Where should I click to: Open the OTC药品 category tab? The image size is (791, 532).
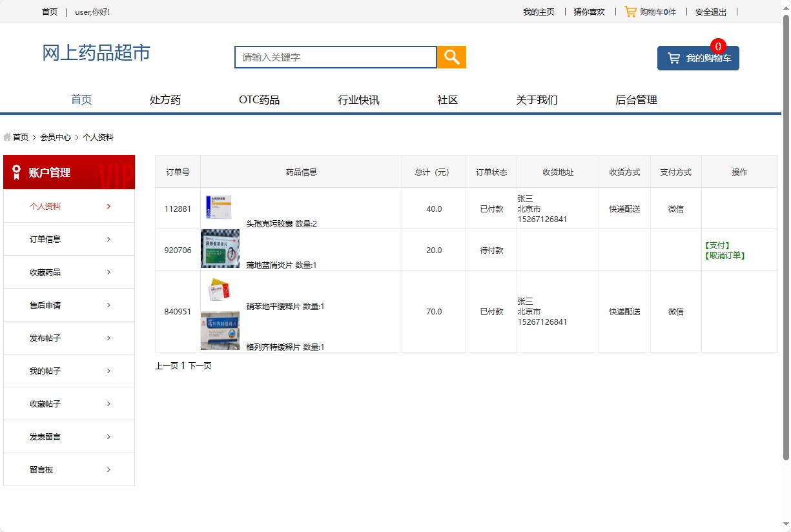pyautogui.click(x=260, y=99)
